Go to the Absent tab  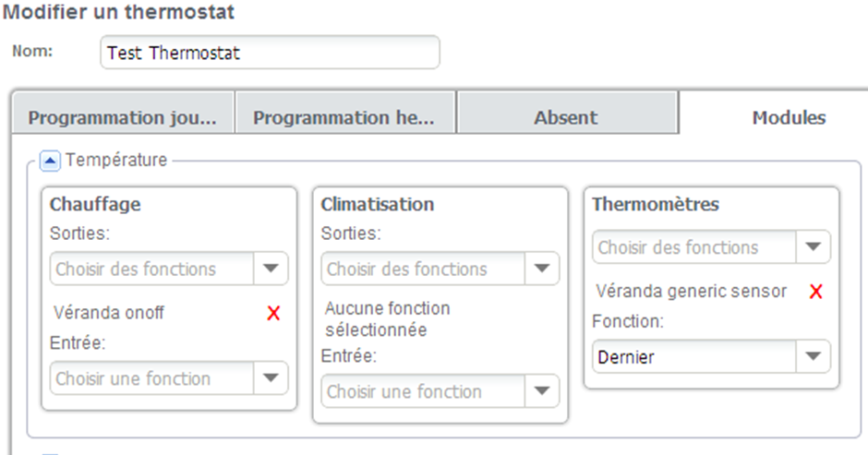[x=565, y=118]
